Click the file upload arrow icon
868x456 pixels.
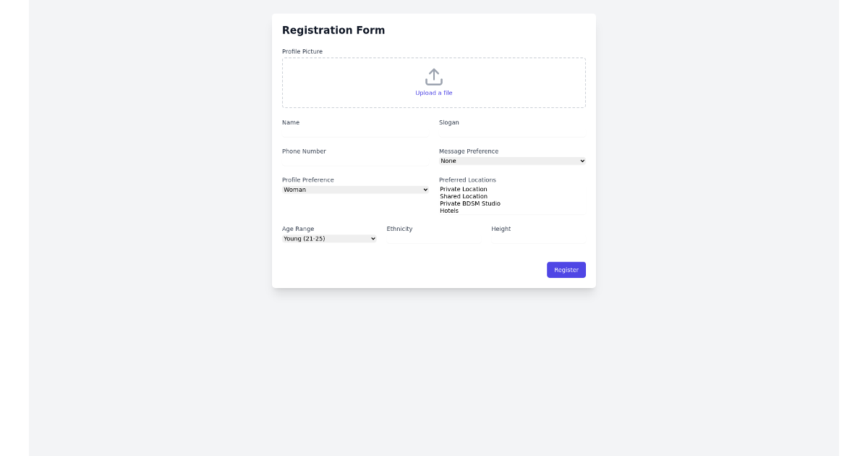tap(434, 75)
